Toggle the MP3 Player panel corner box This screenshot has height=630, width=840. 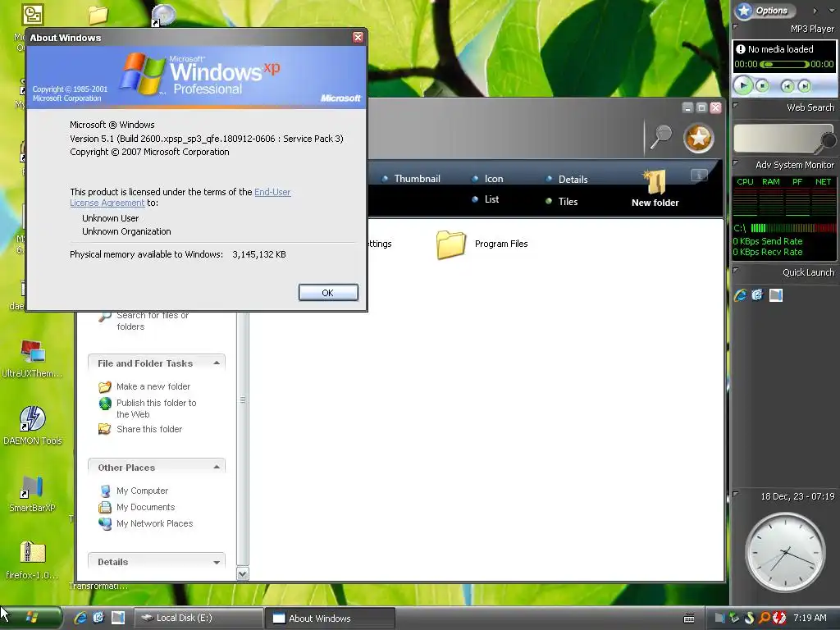(x=736, y=26)
